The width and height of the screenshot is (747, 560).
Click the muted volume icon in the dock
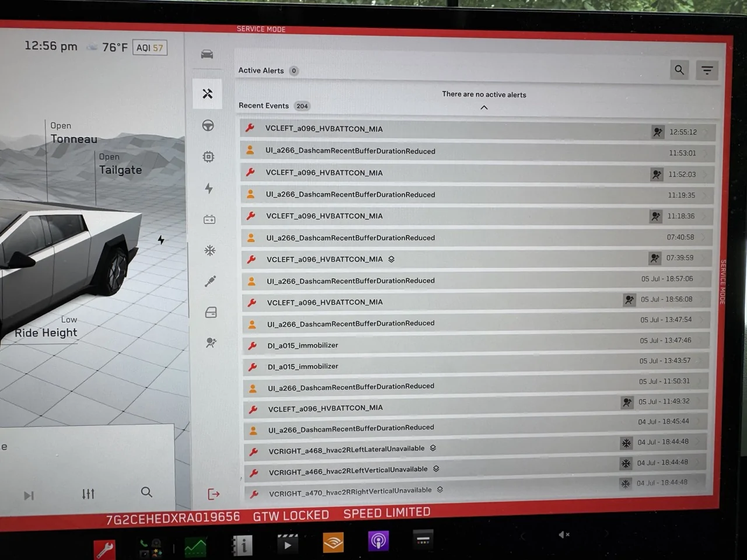(x=564, y=534)
